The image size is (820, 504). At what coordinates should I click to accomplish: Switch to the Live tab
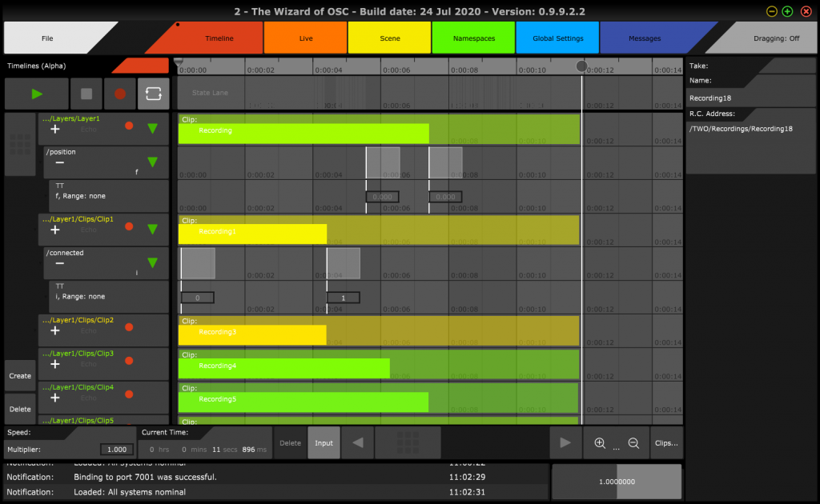pos(306,38)
